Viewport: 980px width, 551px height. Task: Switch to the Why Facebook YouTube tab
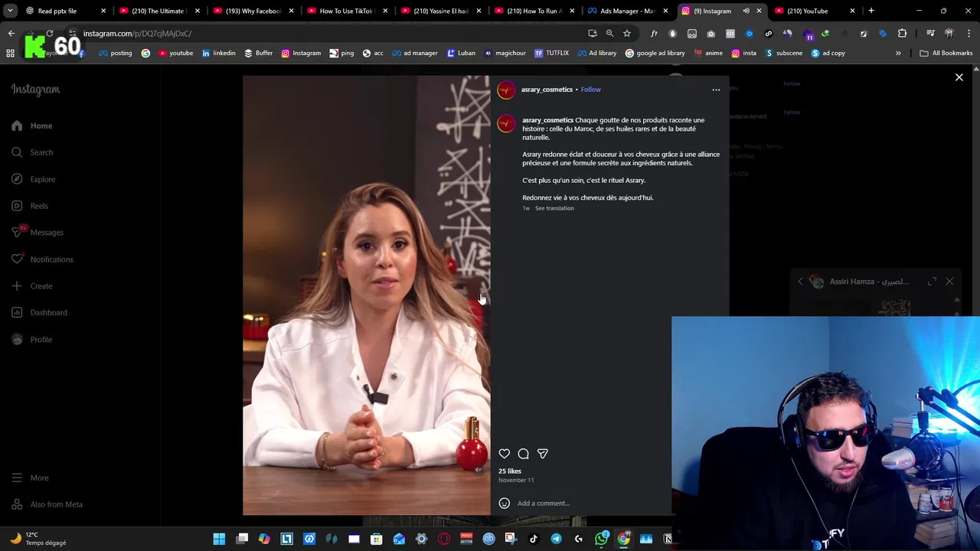(253, 11)
